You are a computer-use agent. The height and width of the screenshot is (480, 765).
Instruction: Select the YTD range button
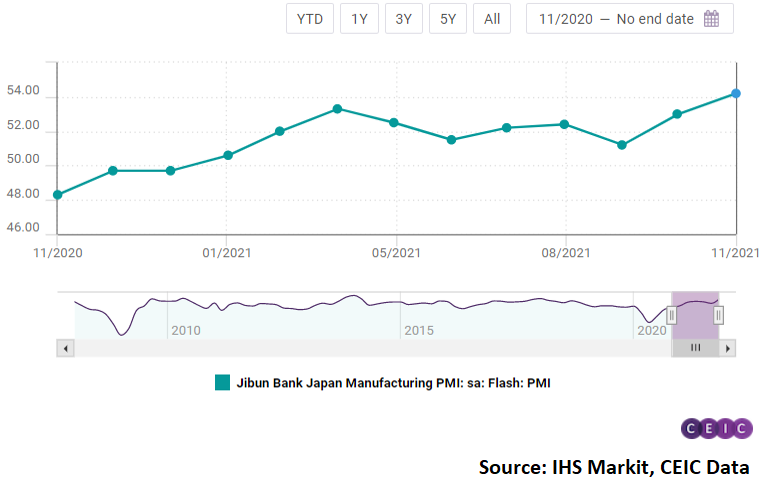click(310, 19)
